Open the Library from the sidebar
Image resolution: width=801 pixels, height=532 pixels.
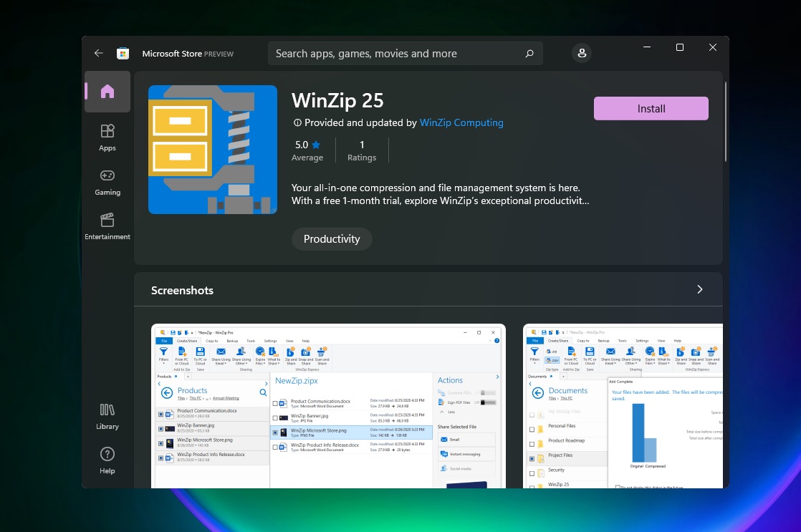pyautogui.click(x=107, y=417)
